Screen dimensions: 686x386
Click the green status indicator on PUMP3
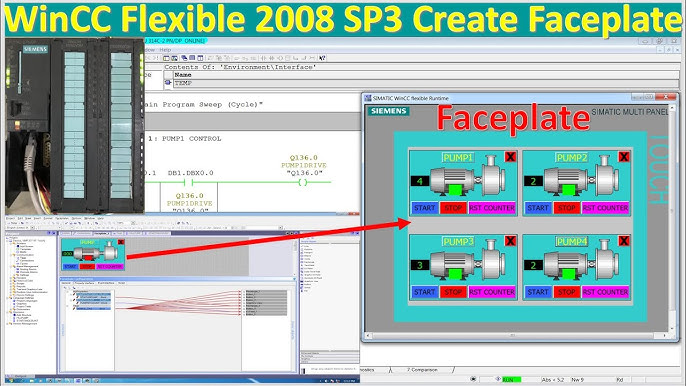tap(455, 274)
